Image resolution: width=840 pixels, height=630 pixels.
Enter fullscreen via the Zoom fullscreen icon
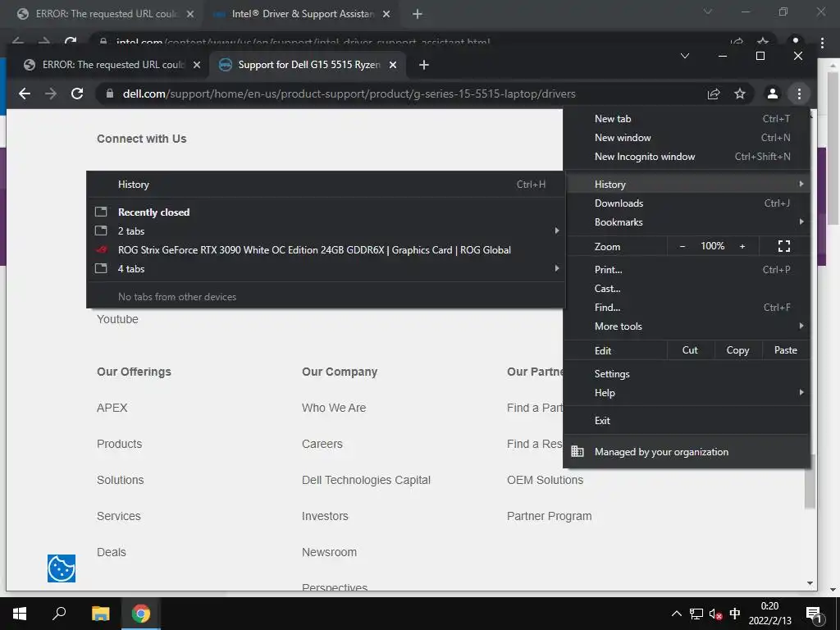pos(783,246)
